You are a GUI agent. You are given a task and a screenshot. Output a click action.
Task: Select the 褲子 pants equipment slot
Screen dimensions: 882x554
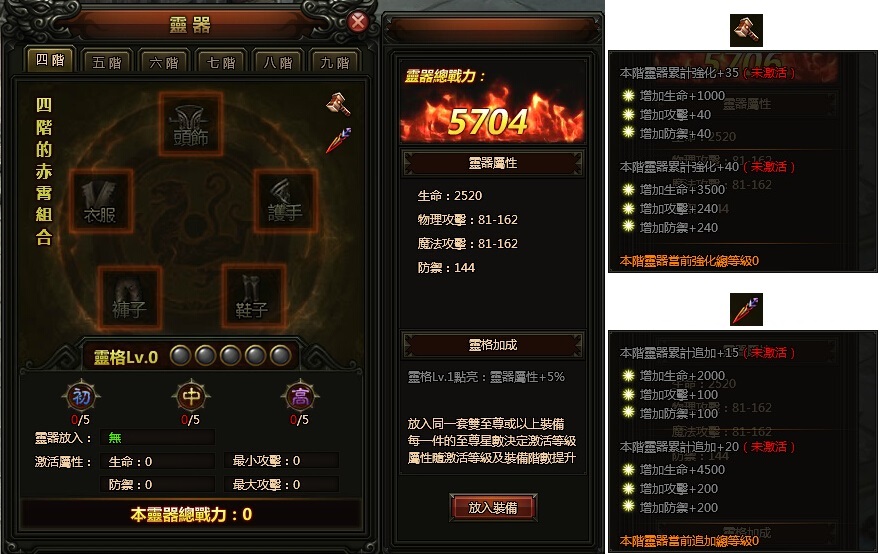coord(130,297)
